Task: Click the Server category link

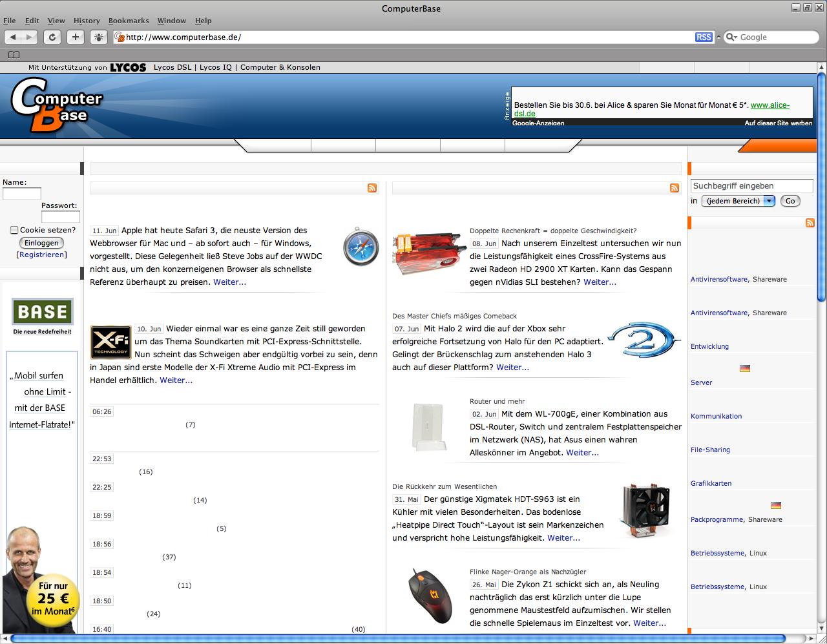Action: click(x=701, y=382)
